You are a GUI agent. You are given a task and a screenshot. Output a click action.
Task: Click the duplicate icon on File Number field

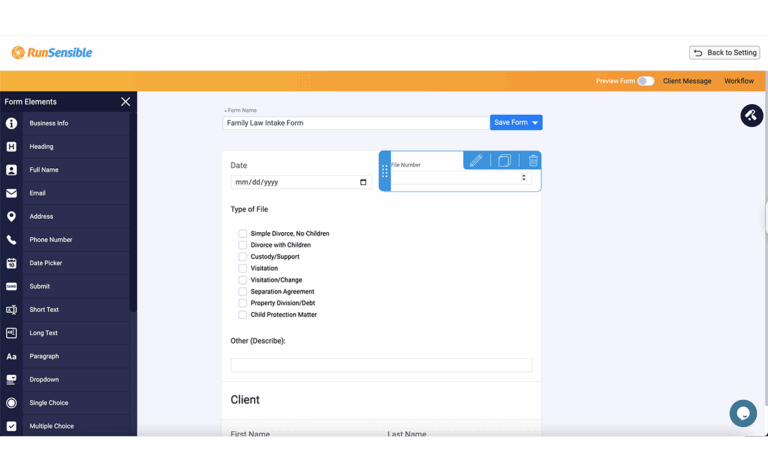505,161
